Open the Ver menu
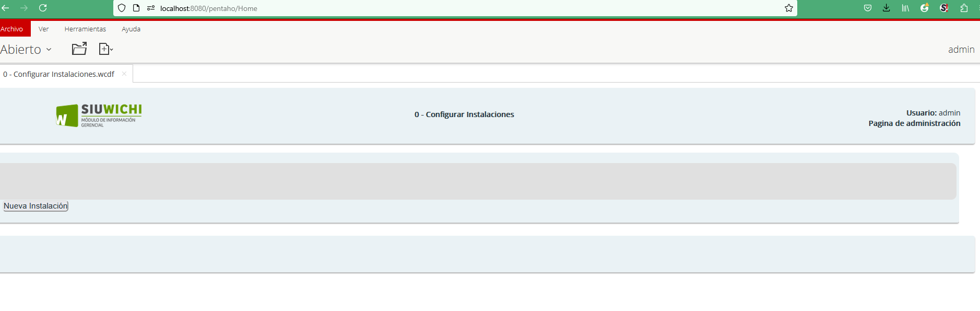The height and width of the screenshot is (311, 980). [43, 29]
